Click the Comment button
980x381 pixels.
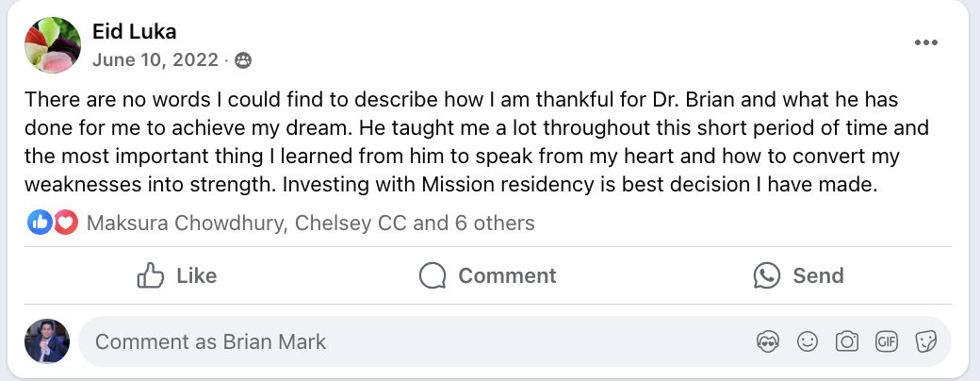click(487, 275)
